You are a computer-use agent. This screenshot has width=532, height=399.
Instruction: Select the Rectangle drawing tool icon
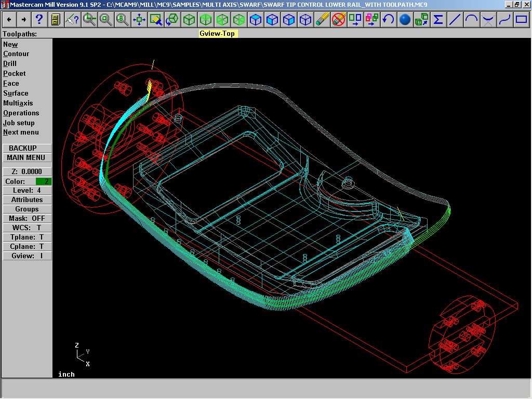click(x=521, y=20)
